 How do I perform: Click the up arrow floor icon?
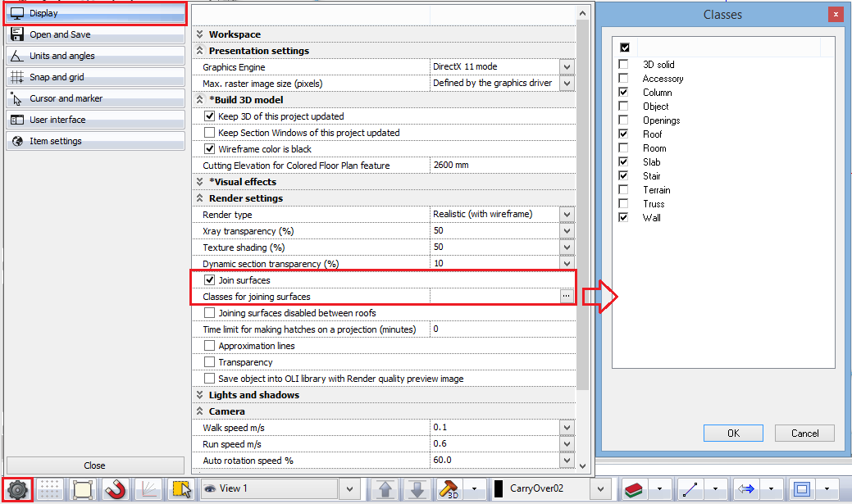385,489
